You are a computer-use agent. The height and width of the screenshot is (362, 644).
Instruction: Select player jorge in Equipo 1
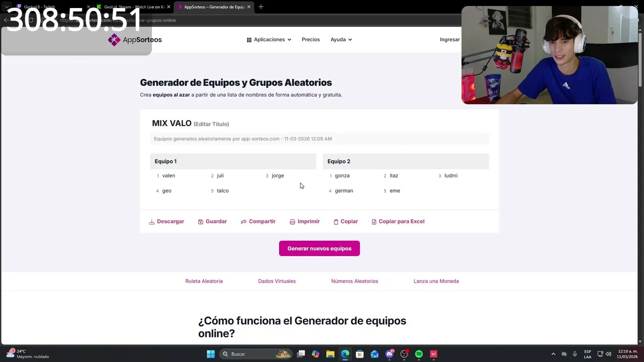point(278,175)
